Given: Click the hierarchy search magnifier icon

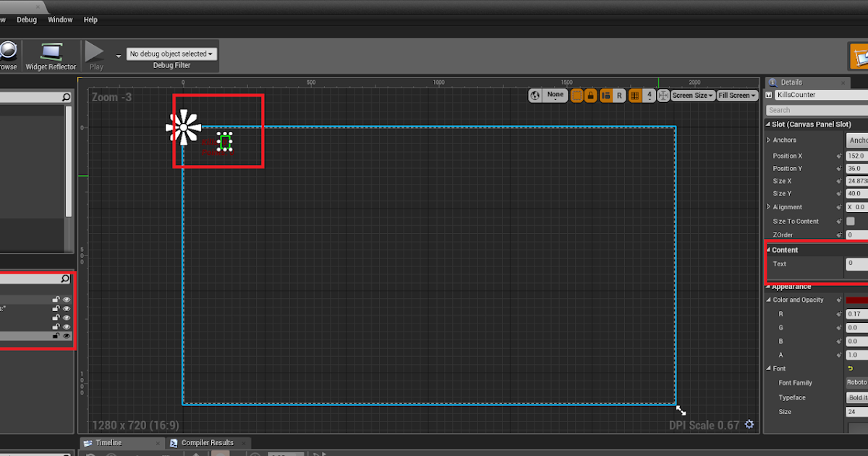Looking at the screenshot, I should tap(64, 279).
